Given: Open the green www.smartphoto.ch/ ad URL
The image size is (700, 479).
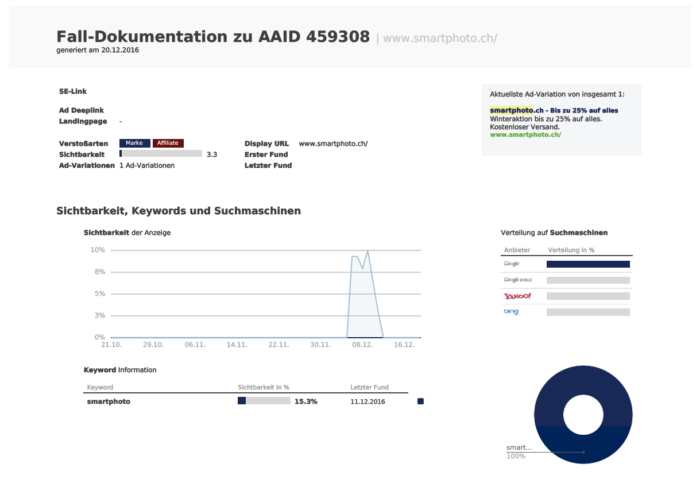Looking at the screenshot, I should (525, 134).
